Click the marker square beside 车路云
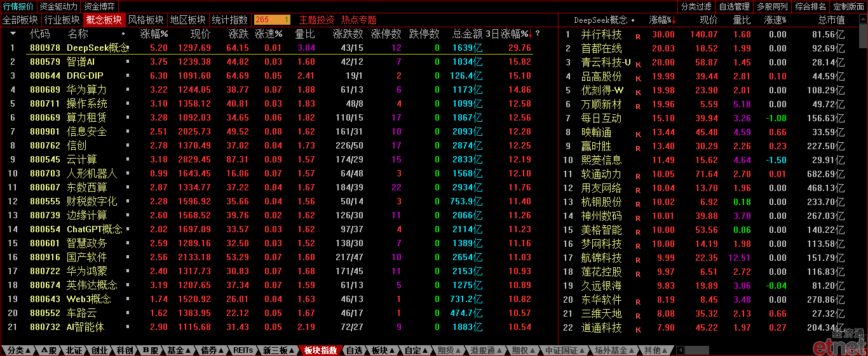The image size is (868, 356). point(128,313)
